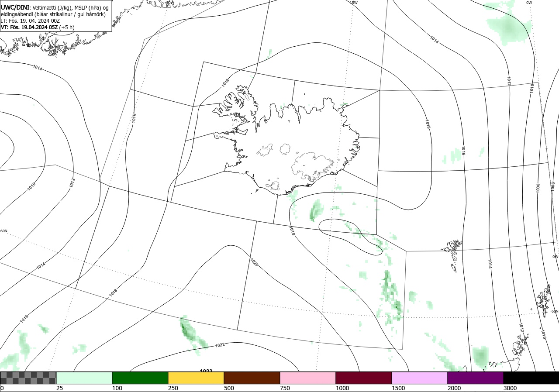The image size is (559, 392).
Task: Select the black legend swatch above 3000
Action: point(531,378)
